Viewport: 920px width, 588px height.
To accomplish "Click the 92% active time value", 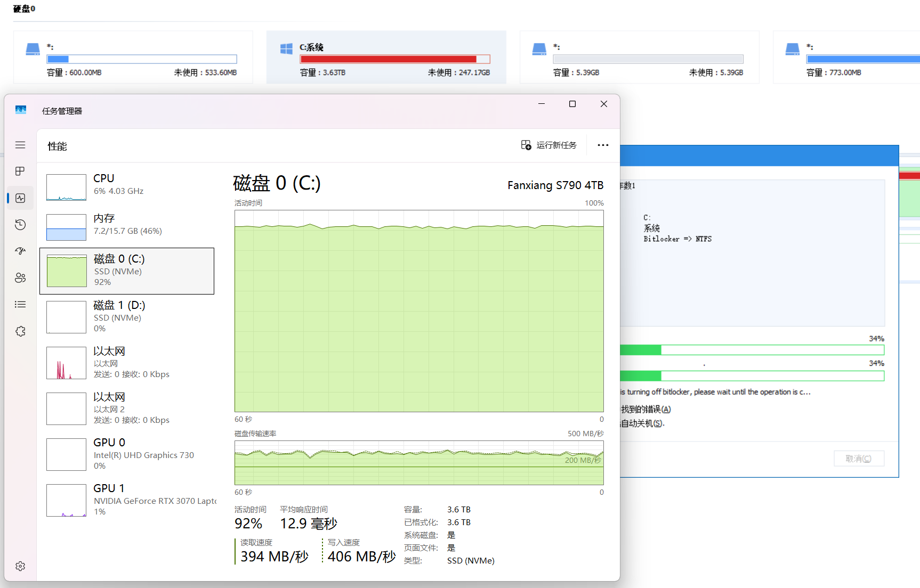I will tap(248, 524).
